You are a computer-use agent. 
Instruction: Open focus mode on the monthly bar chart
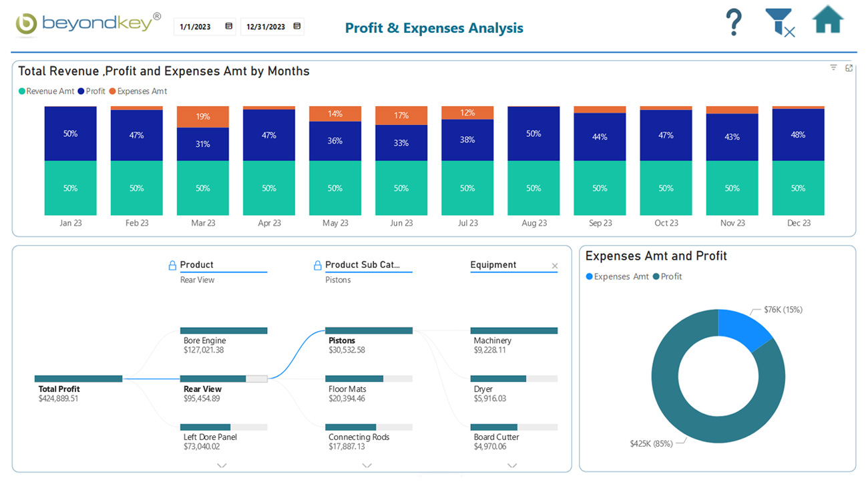pyautogui.click(x=849, y=67)
